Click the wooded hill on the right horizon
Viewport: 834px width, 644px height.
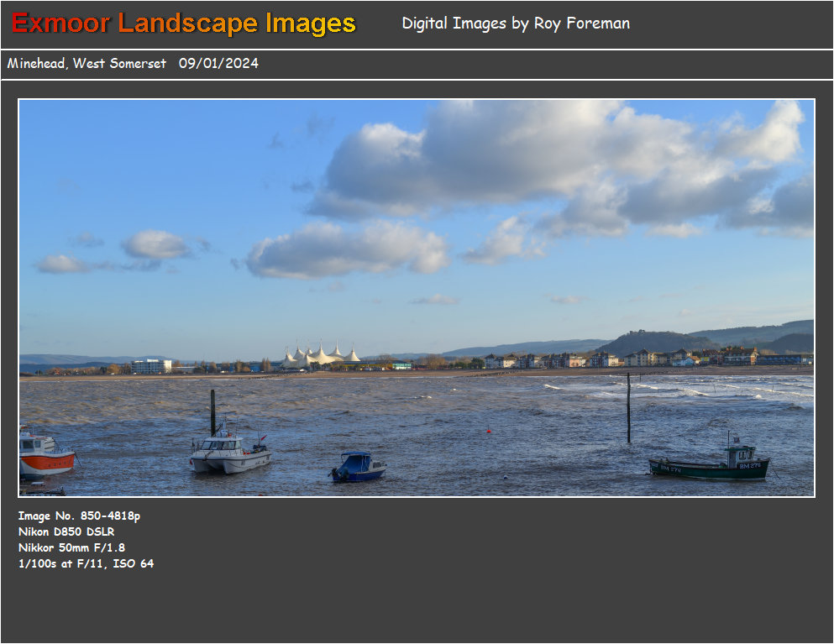pos(655,340)
